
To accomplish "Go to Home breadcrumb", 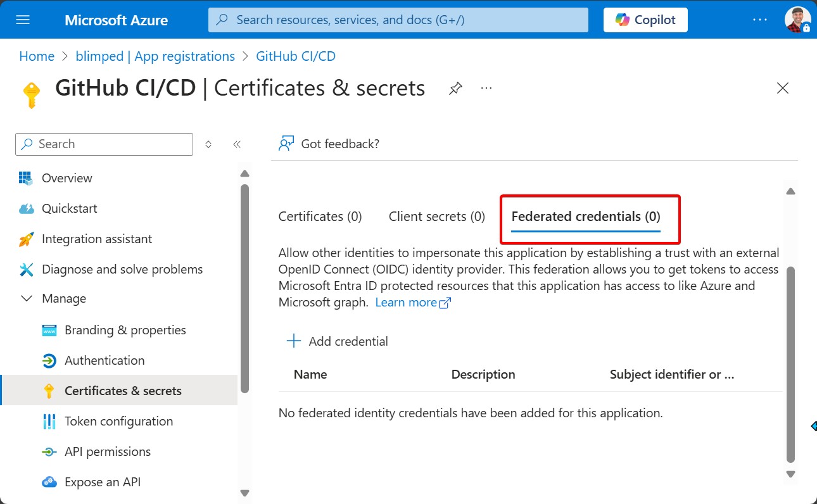I will pyautogui.click(x=37, y=56).
